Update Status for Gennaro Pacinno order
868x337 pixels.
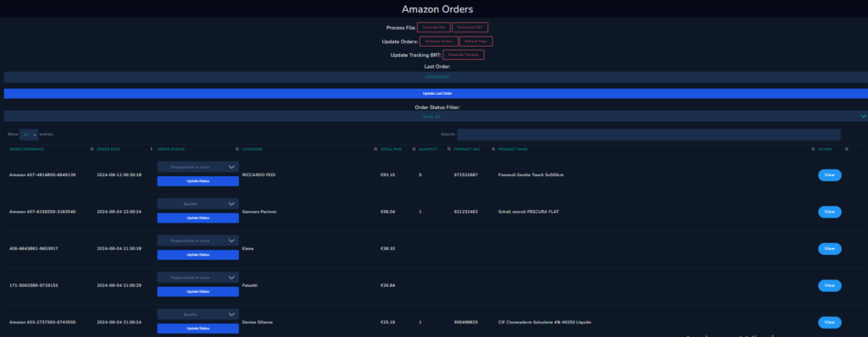coord(198,218)
